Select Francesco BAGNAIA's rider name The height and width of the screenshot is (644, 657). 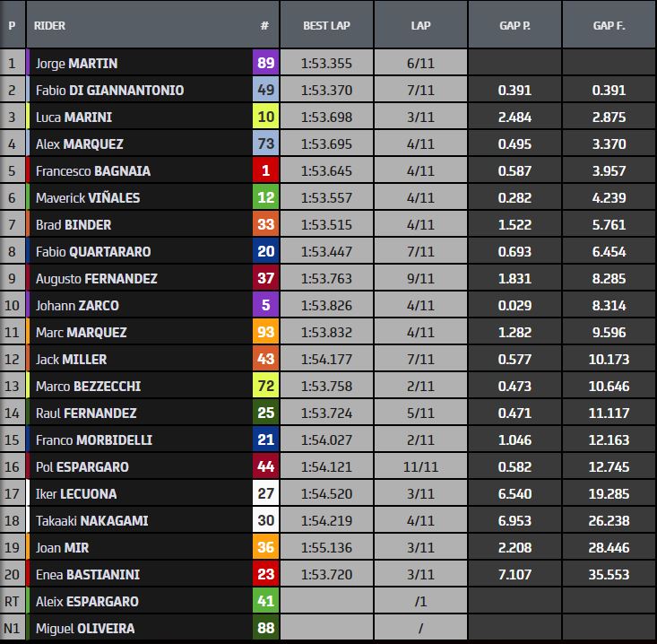click(x=92, y=171)
